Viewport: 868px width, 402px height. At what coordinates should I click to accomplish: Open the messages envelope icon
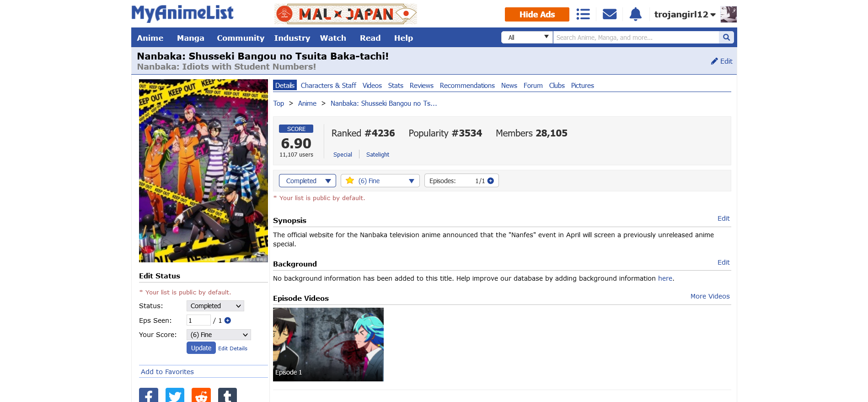point(609,14)
